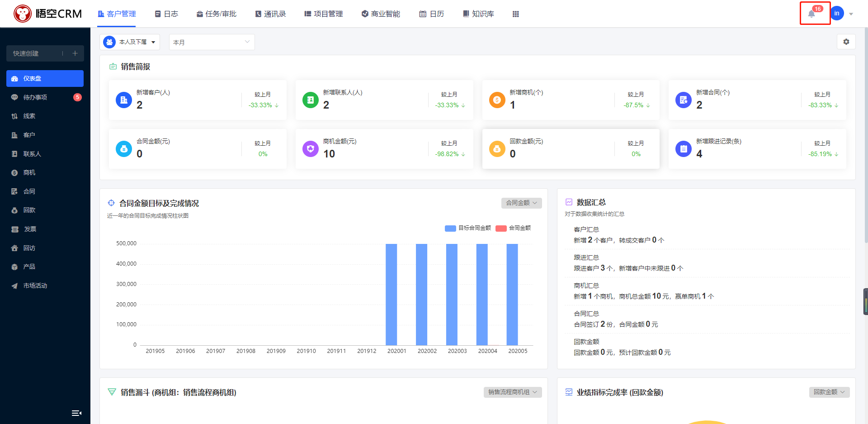The height and width of the screenshot is (424, 868).
Task: Click the 业绩指标完成率 icon
Action: click(x=569, y=392)
